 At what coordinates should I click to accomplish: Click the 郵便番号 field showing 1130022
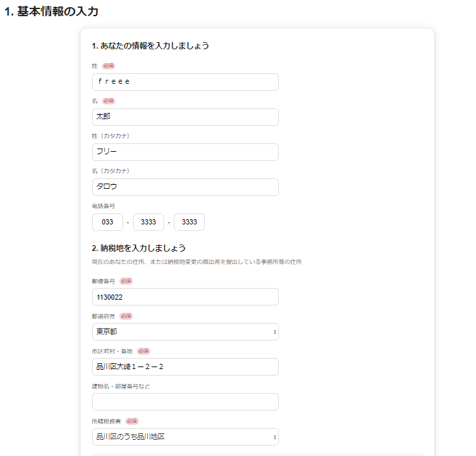pos(185,297)
